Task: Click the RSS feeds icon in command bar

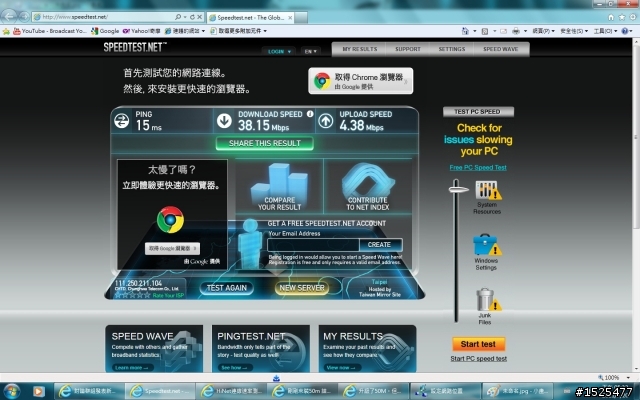Action: click(x=485, y=31)
